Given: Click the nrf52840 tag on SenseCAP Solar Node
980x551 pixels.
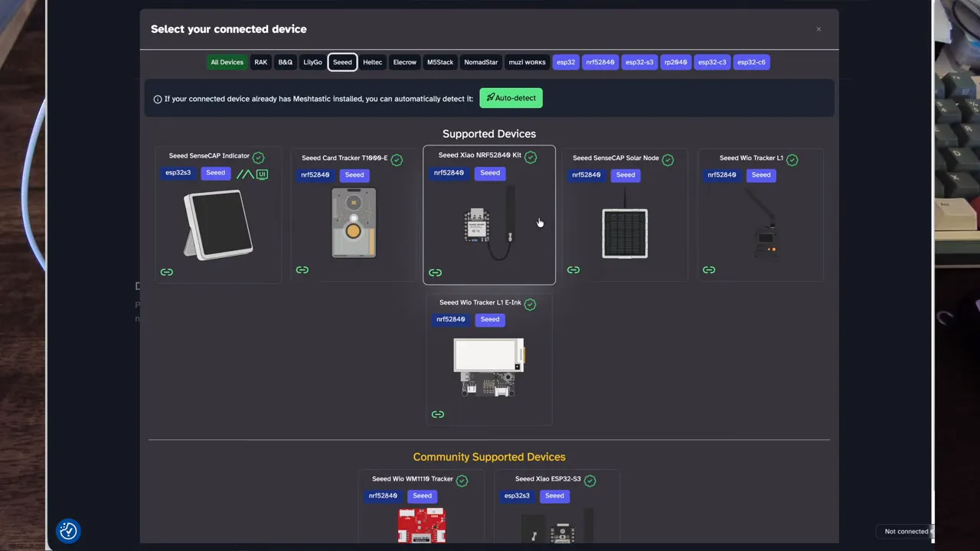Looking at the screenshot, I should pyautogui.click(x=586, y=175).
